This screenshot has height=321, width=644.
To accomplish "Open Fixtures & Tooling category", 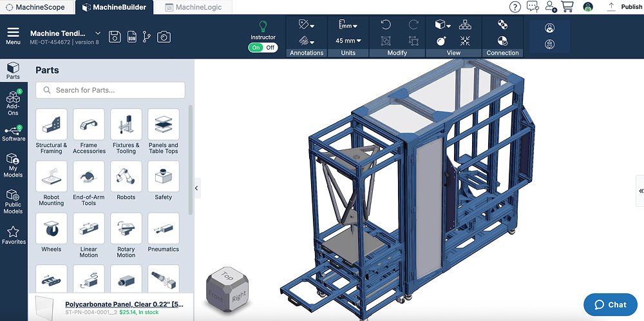I will 126,131.
